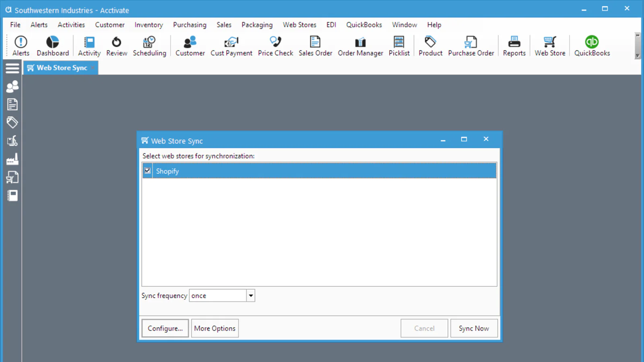The height and width of the screenshot is (362, 644).
Task: Click the book icon in the sidebar
Action: click(12, 195)
